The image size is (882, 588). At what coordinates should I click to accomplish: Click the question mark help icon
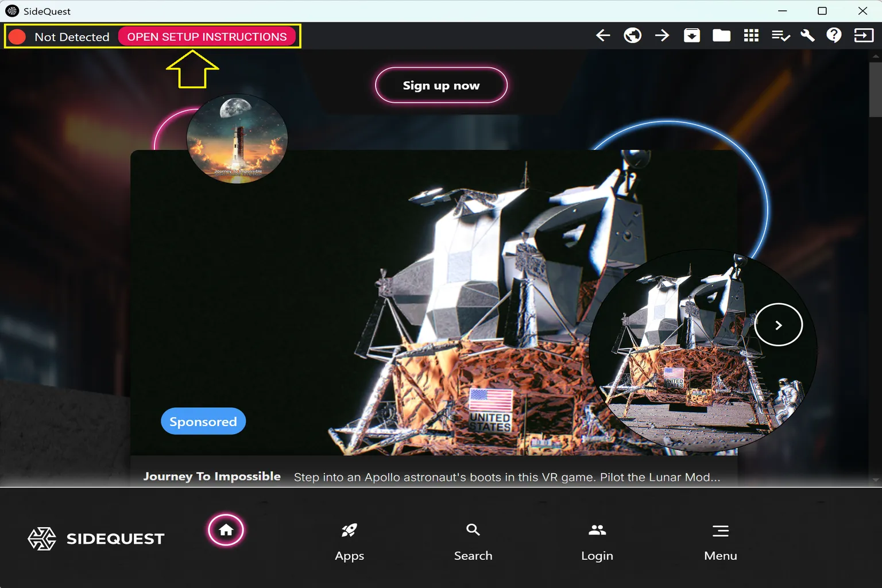[834, 36]
